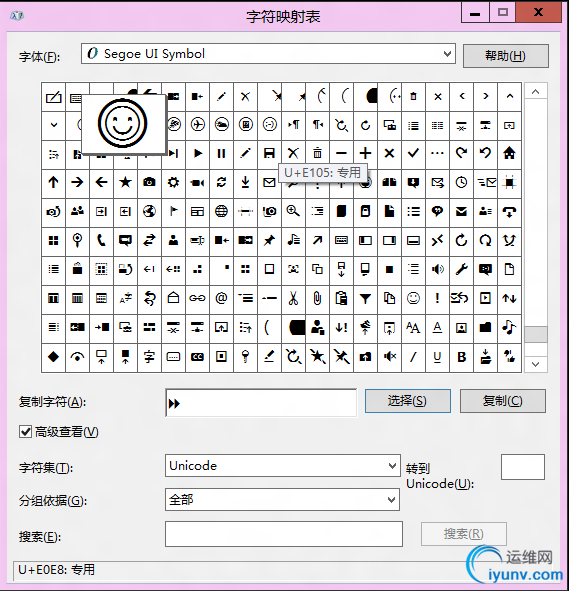Pick the clock glyph
Viewport: 569px width, 591px height.
461,182
